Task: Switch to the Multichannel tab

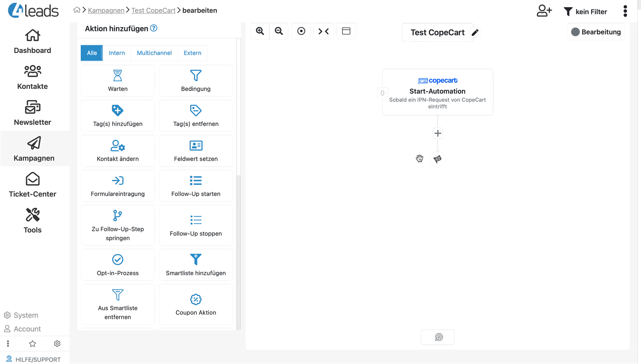Action: click(154, 53)
